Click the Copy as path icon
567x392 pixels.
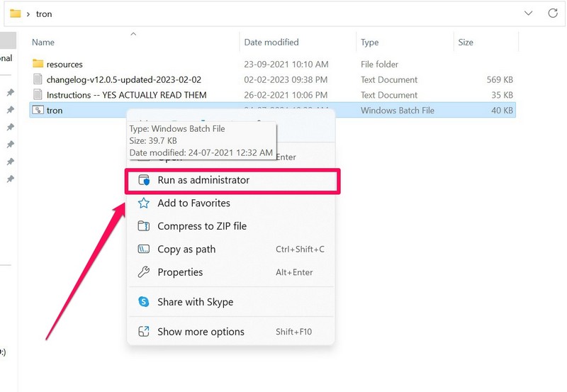point(144,250)
